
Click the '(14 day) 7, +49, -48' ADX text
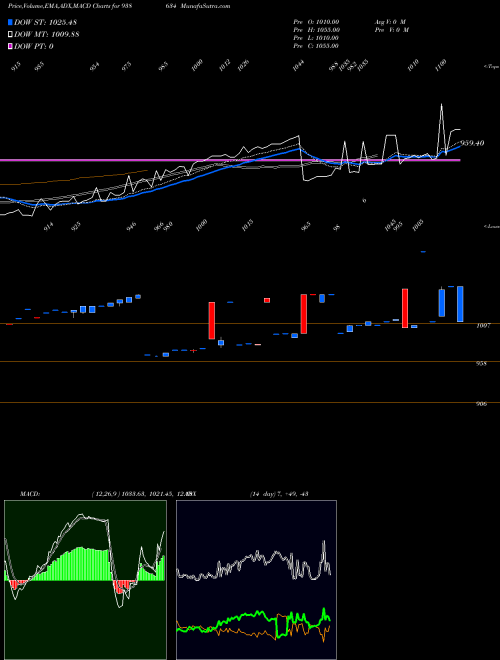(279, 494)
